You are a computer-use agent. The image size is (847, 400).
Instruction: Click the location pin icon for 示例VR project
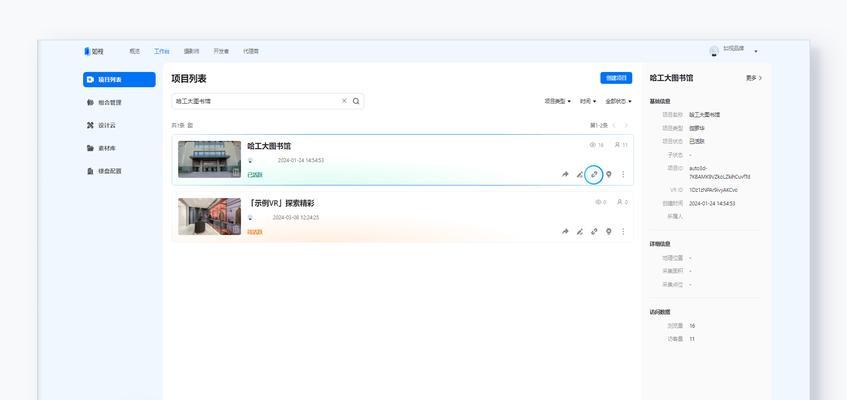point(609,231)
